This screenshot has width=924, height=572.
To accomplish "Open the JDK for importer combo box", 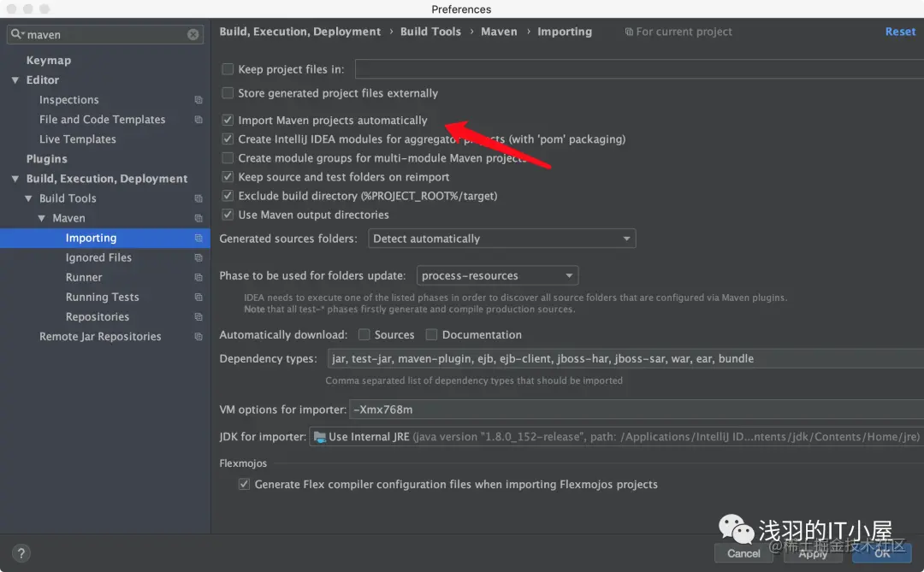I will pyautogui.click(x=616, y=437).
